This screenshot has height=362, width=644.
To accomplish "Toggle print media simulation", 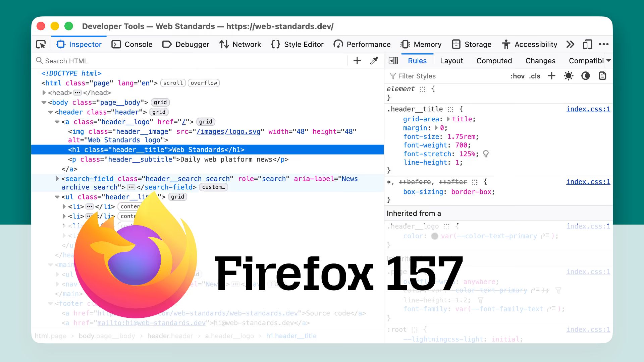I will click(x=602, y=76).
